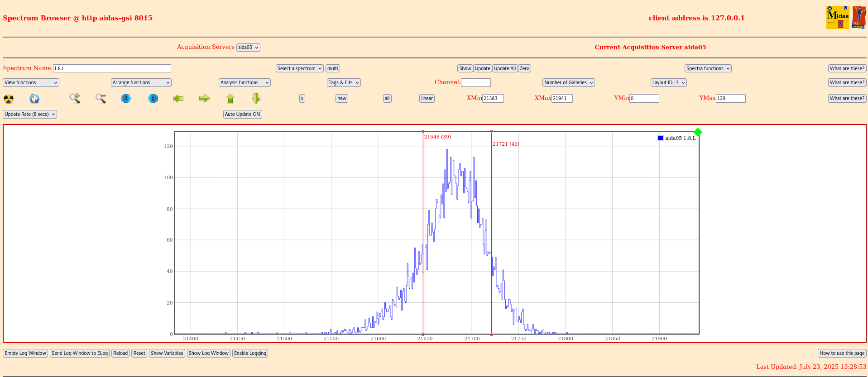Click the 21648 (39) marker label
This screenshot has height=377, width=868.
click(437, 137)
